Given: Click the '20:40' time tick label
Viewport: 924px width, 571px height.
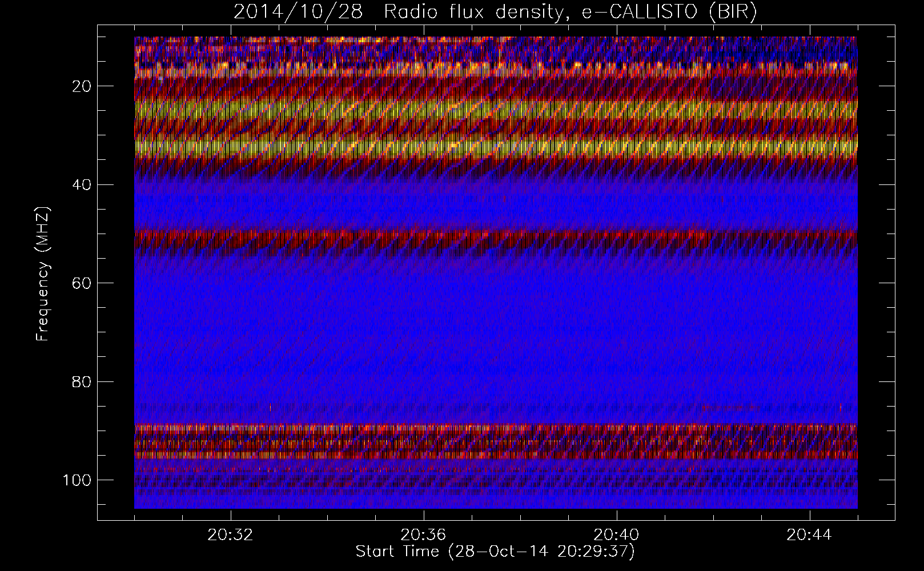Looking at the screenshot, I should (x=617, y=535).
